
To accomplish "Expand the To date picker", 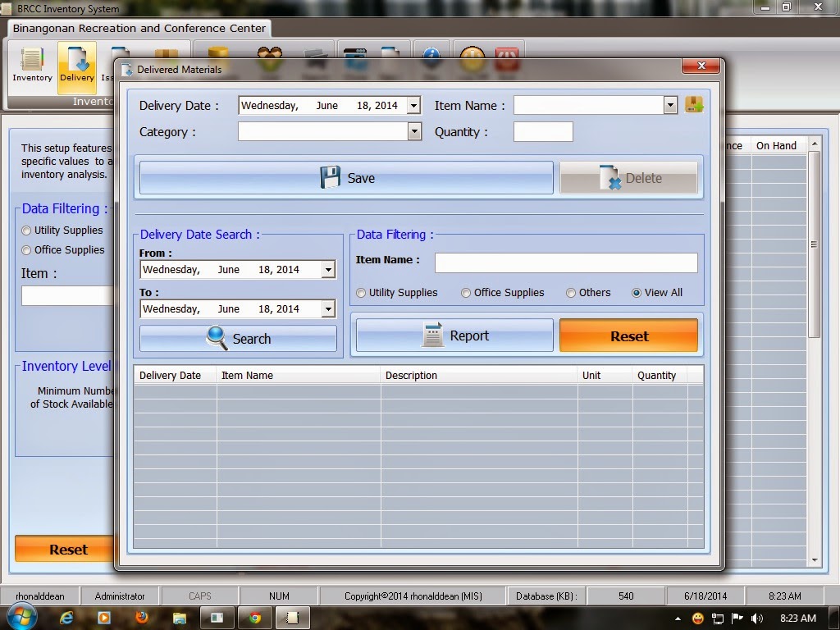I will 328,308.
